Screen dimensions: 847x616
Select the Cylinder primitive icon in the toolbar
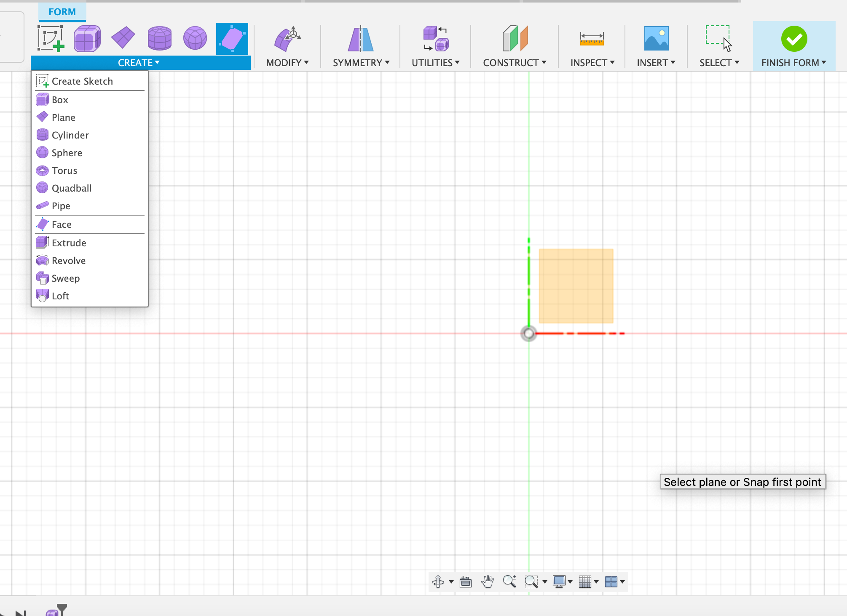159,38
